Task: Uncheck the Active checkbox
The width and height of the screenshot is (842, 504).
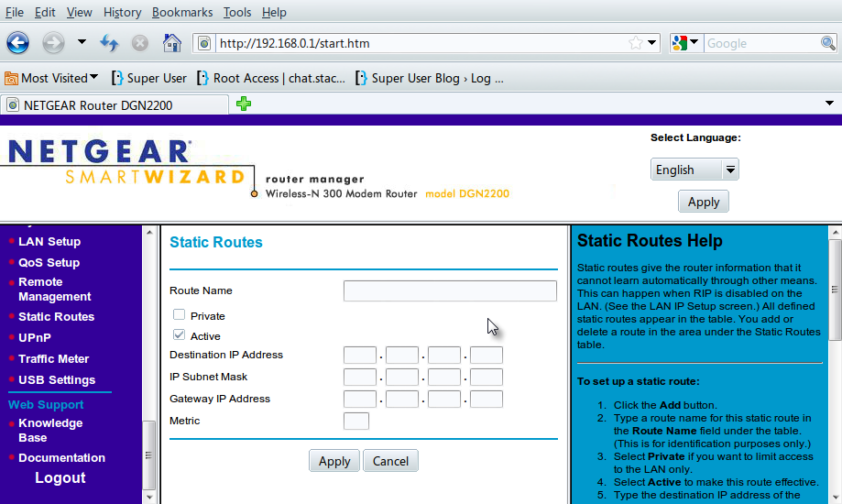Action: point(179,334)
